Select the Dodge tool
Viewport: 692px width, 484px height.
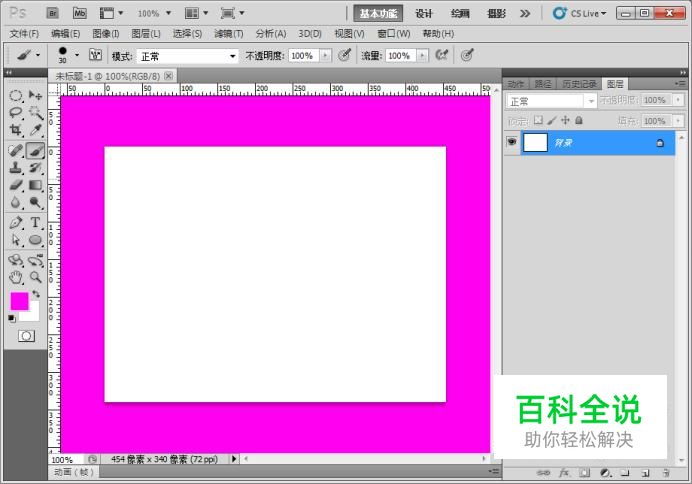tap(35, 202)
